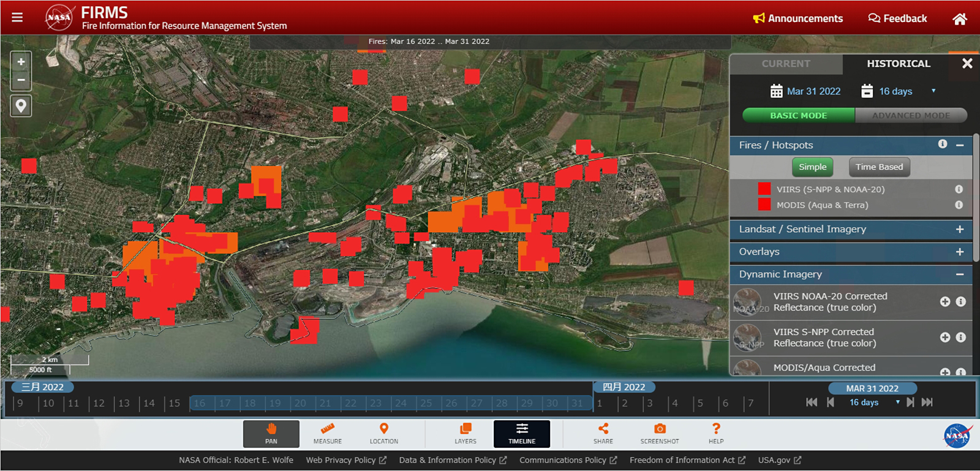The image size is (980, 471).
Task: Select the PAN tool
Action: pos(271,434)
